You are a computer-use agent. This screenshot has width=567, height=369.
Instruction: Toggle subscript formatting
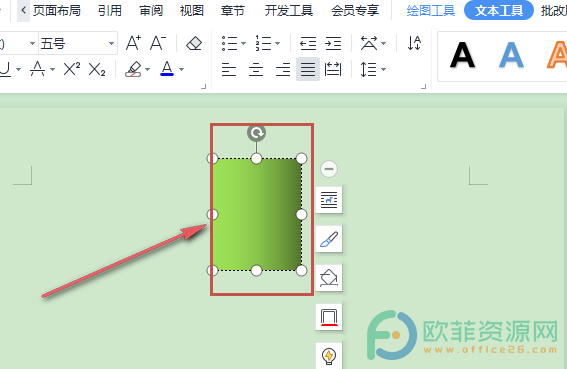pos(97,69)
